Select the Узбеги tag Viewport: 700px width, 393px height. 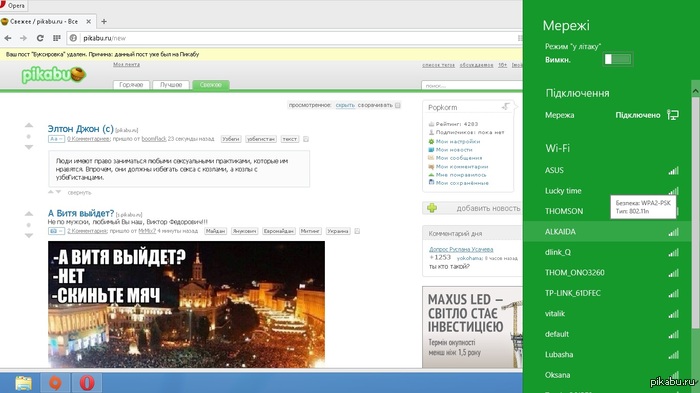pos(231,139)
